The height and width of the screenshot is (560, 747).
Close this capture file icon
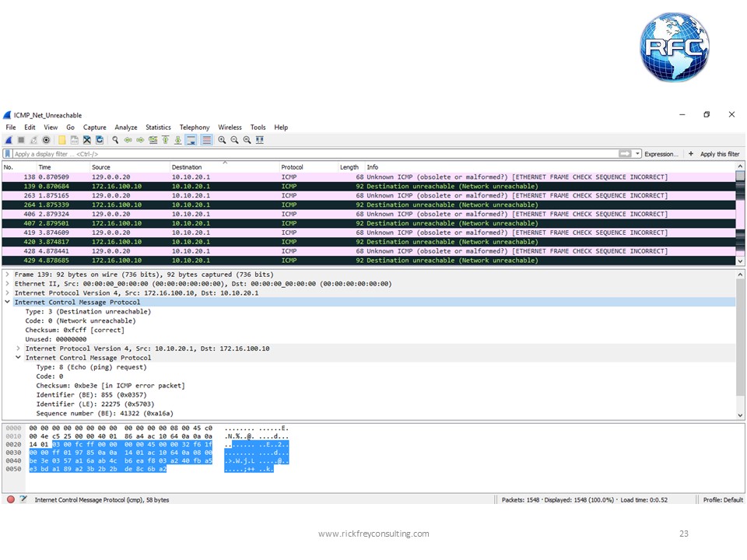click(x=86, y=140)
